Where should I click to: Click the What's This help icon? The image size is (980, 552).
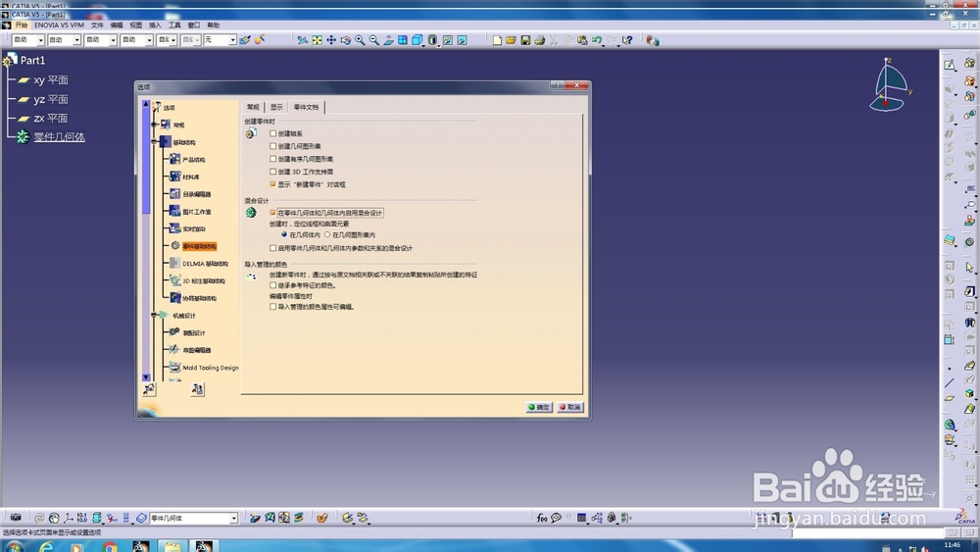point(627,40)
